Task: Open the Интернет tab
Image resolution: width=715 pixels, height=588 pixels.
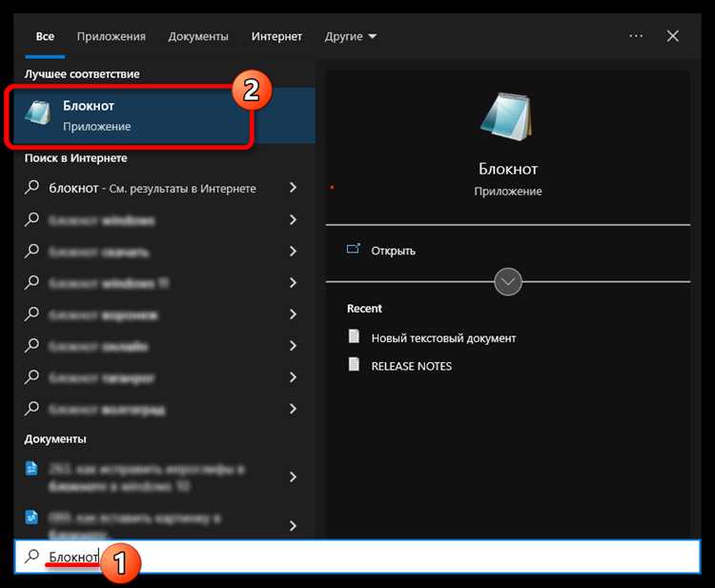Action: tap(276, 36)
